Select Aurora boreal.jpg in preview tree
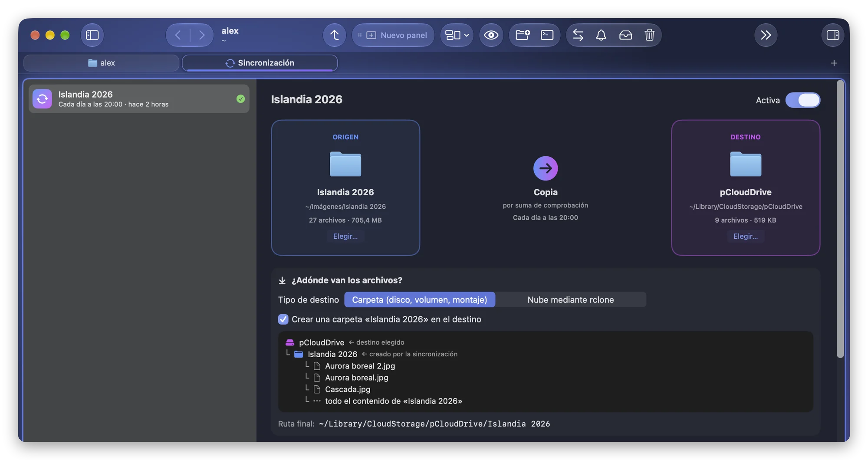 (356, 378)
